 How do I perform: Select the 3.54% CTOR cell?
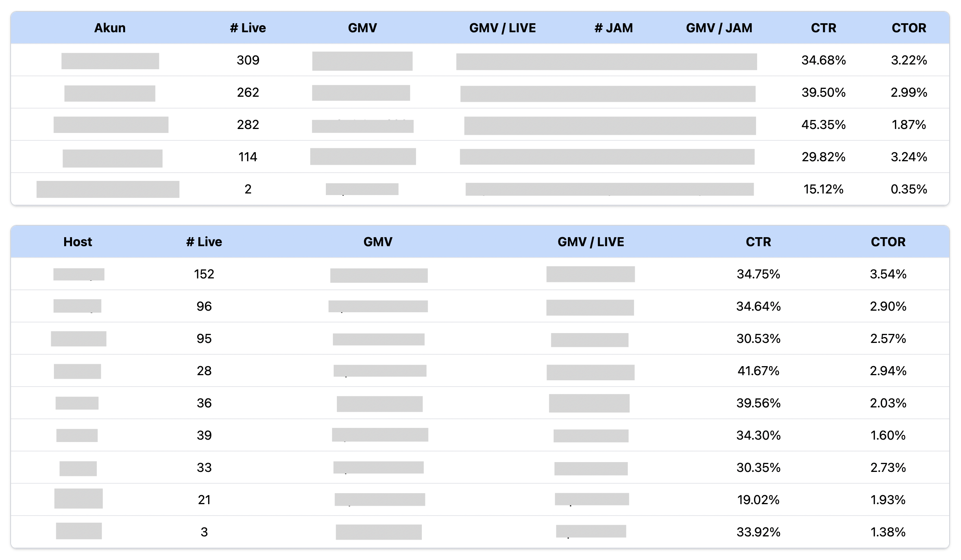tap(888, 274)
